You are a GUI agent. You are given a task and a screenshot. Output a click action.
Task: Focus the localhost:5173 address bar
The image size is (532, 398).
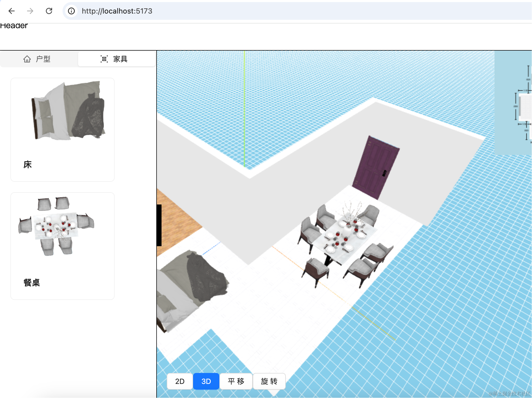(x=297, y=11)
